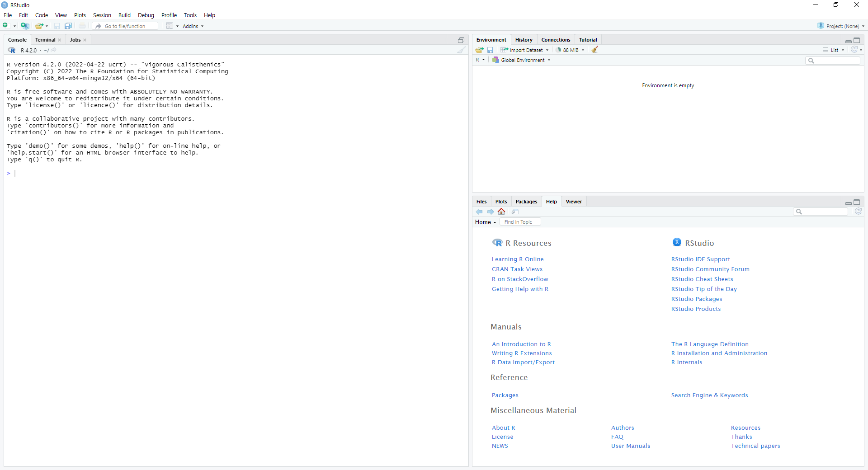The width and height of the screenshot is (868, 470).
Task: Click the workspace panes grid icon
Action: (170, 26)
